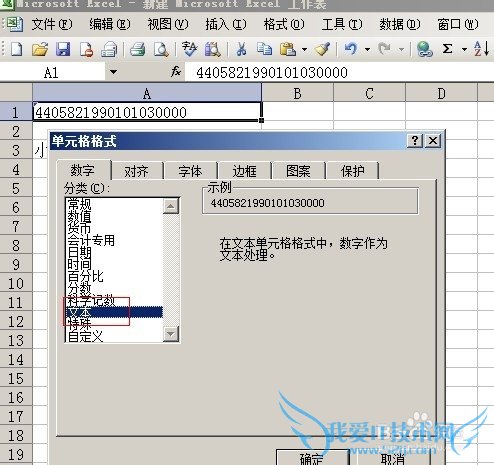Switch to the 保护 tab
The height and width of the screenshot is (465, 494).
click(352, 171)
